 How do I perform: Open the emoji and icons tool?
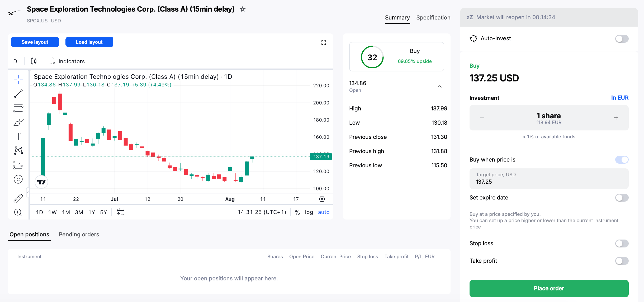[x=18, y=179]
